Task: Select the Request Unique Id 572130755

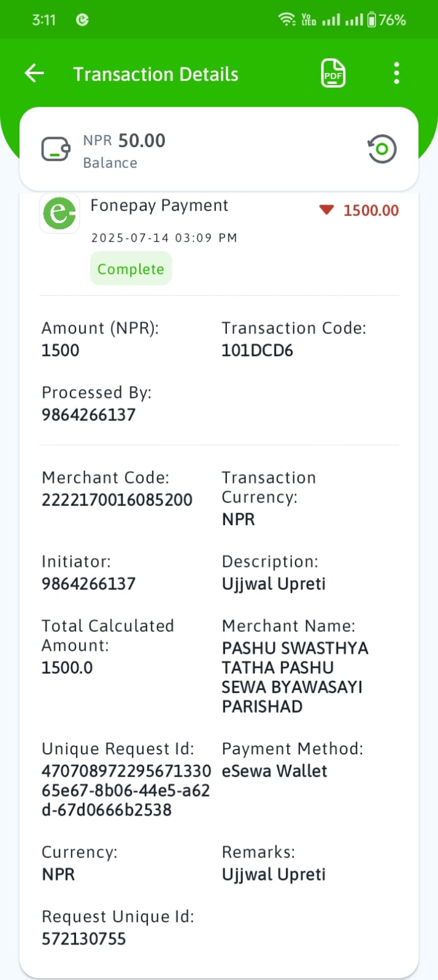Action: [x=83, y=939]
